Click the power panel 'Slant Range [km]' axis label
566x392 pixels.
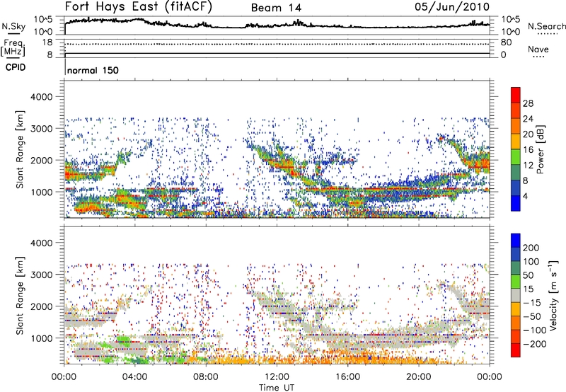20,149
